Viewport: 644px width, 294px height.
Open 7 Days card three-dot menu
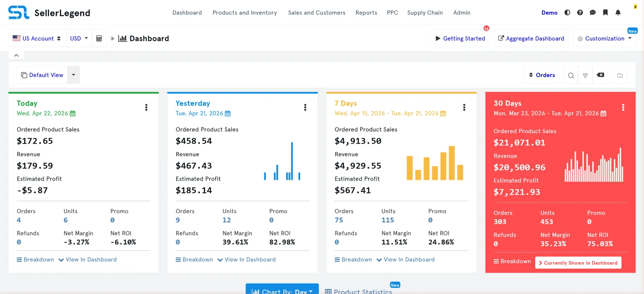point(464,108)
